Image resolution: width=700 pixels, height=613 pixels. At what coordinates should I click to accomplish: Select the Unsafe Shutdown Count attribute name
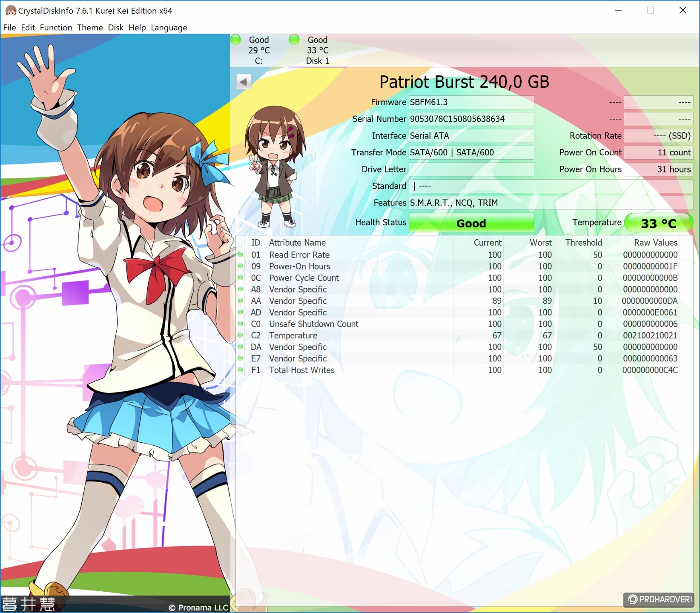(314, 324)
